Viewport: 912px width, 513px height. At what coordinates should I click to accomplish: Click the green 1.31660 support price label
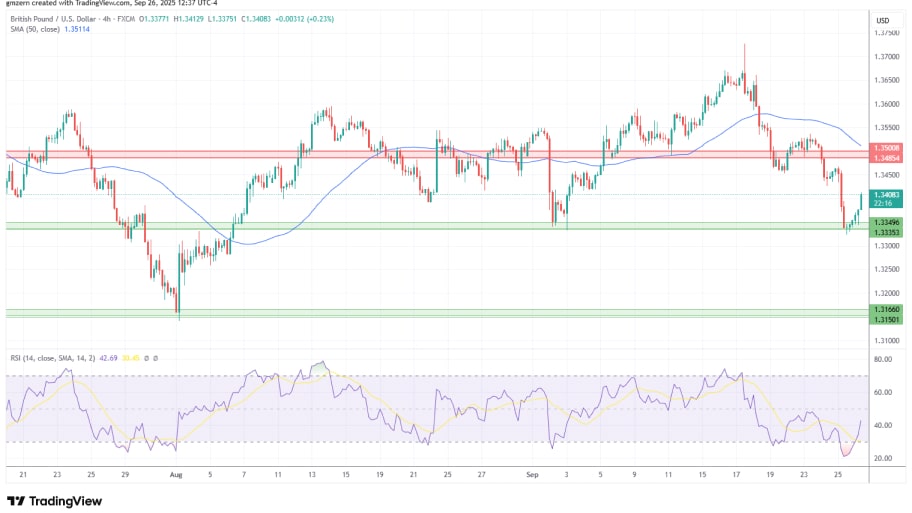[886, 309]
